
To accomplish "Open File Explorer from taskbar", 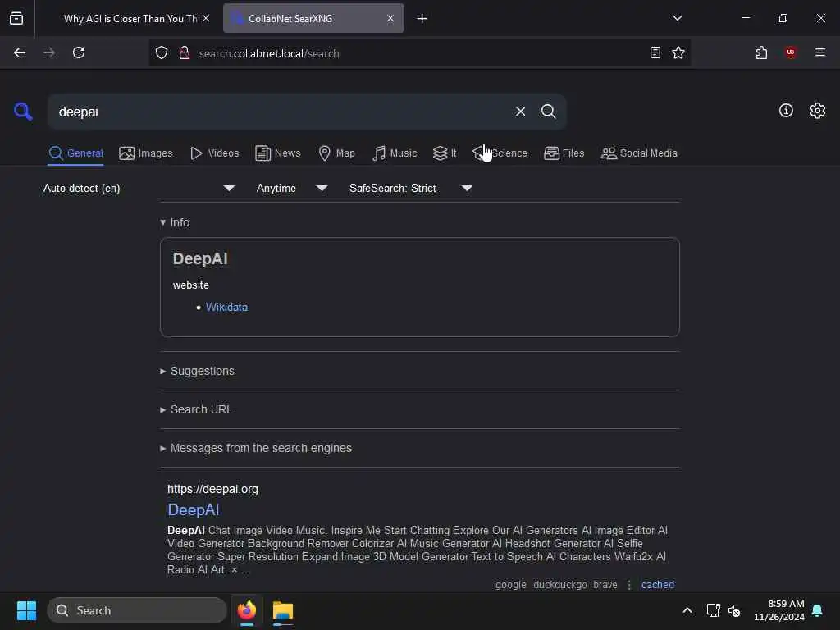I will 283,610.
